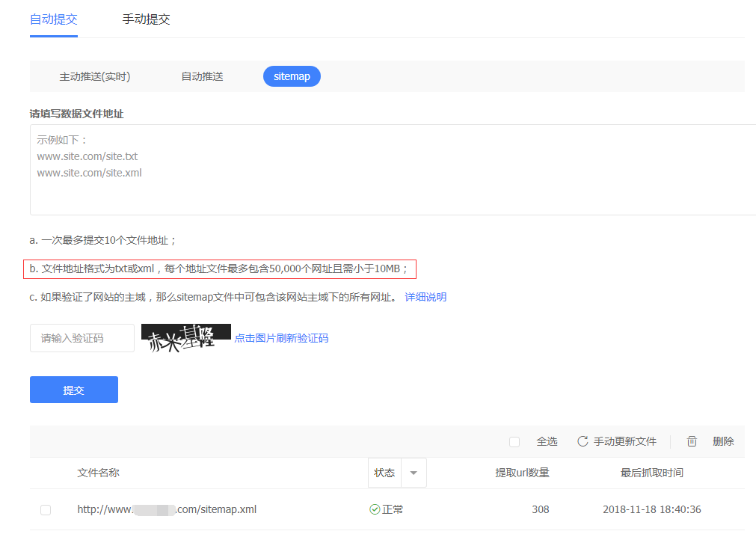Open the 手动提交 tab
This screenshot has height=534, width=756.
146,19
